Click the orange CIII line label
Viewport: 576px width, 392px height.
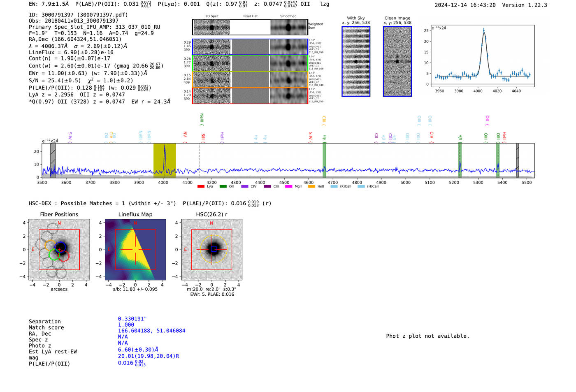[324, 120]
